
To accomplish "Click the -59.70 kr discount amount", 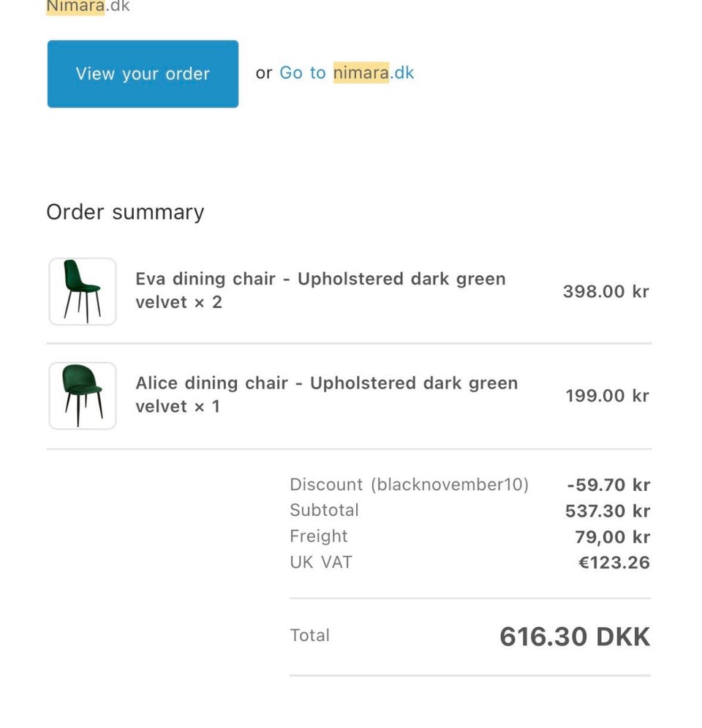I will click(608, 485).
